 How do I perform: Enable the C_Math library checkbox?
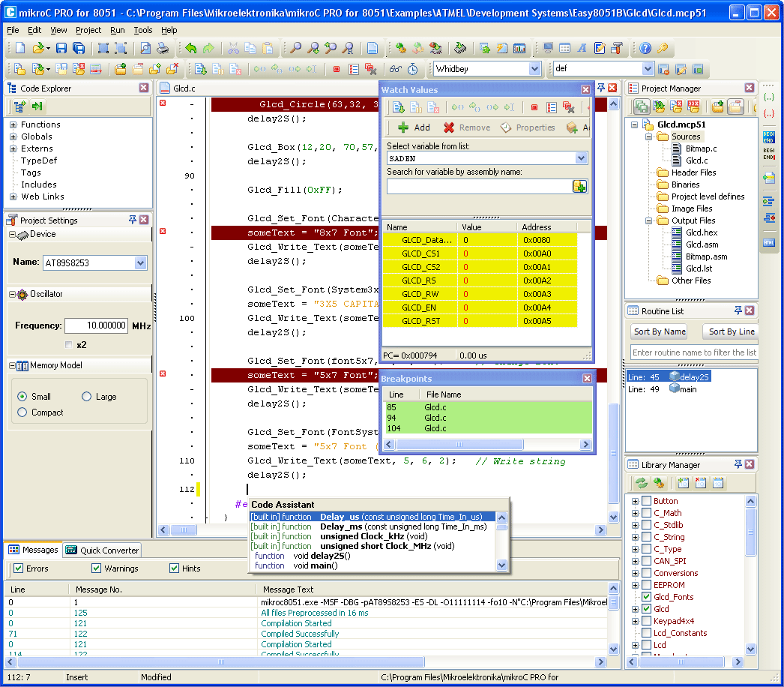coord(647,513)
